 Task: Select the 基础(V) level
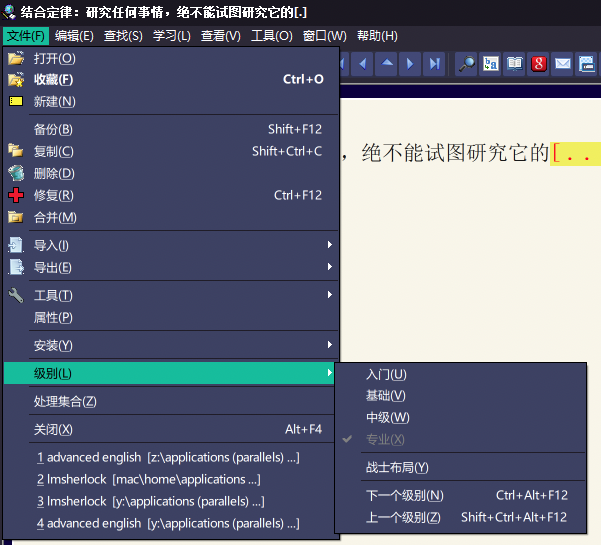(460, 396)
